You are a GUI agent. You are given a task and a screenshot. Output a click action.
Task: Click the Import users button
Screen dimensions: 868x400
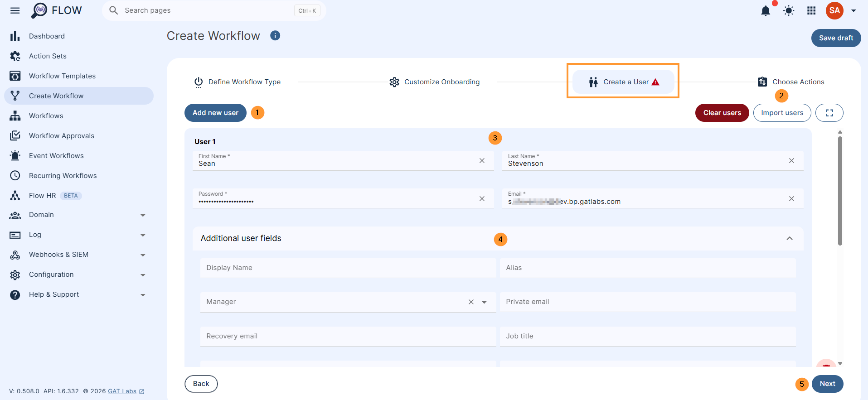coord(782,113)
